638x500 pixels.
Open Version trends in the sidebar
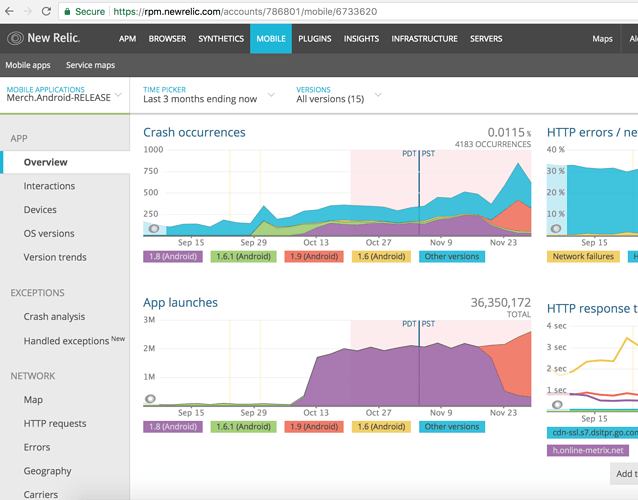coord(55,257)
